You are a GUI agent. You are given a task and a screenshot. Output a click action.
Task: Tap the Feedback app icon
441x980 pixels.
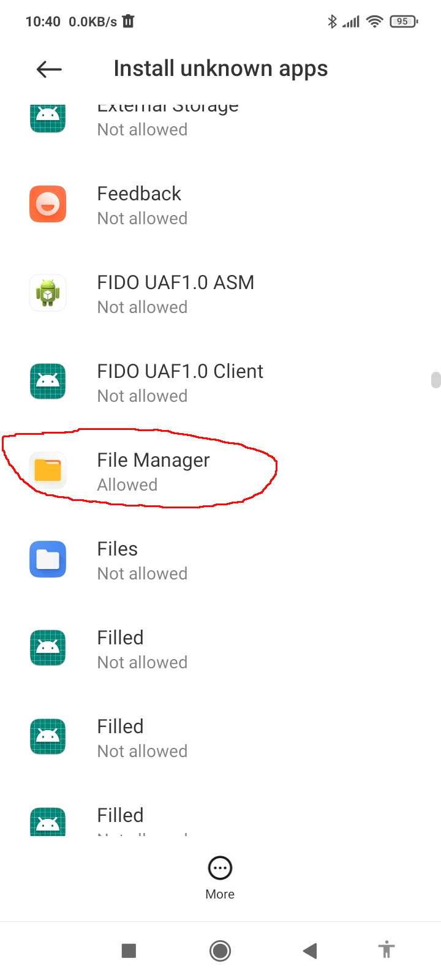[48, 204]
